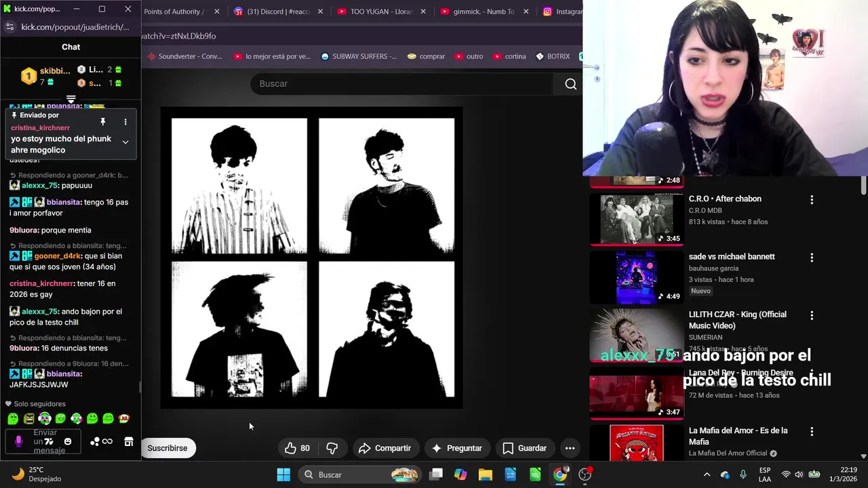
Task: Open Copilot from the taskbar
Action: [x=460, y=474]
